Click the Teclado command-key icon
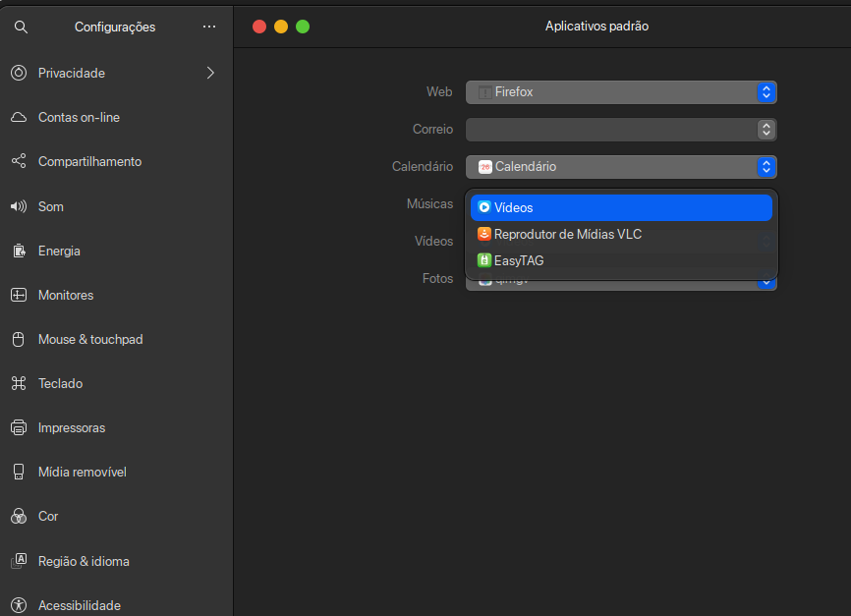Image resolution: width=851 pixels, height=616 pixels. pos(19,383)
